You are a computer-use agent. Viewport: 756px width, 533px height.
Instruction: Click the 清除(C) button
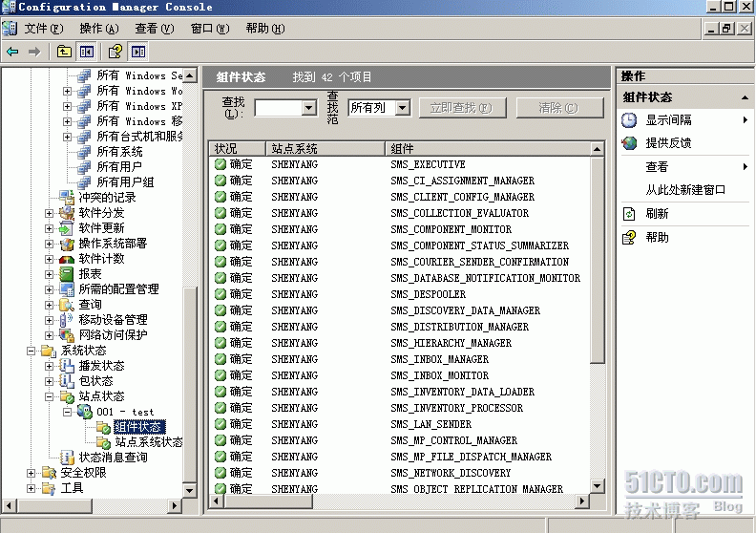coord(559,108)
